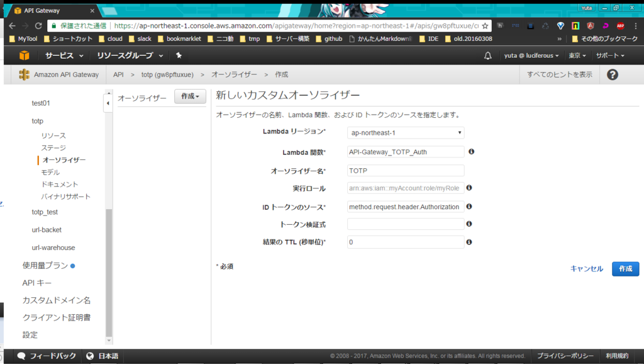
Task: Open the notifications bell icon
Action: (487, 55)
